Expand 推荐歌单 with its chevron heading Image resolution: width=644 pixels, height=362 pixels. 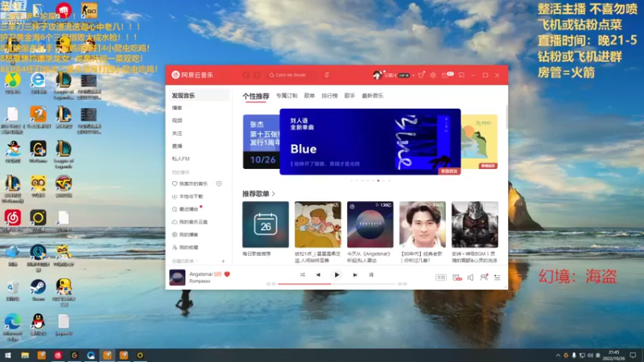[x=258, y=194]
